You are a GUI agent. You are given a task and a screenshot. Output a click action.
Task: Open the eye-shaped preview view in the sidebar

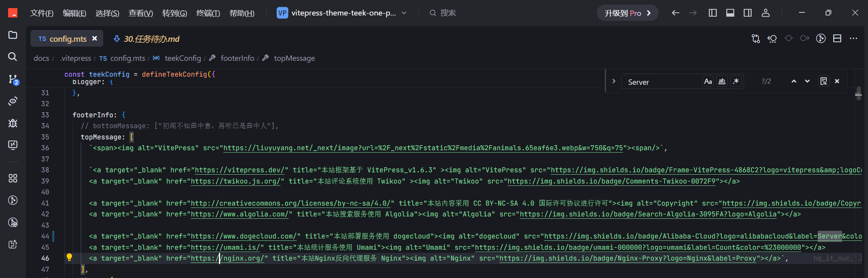click(x=13, y=101)
